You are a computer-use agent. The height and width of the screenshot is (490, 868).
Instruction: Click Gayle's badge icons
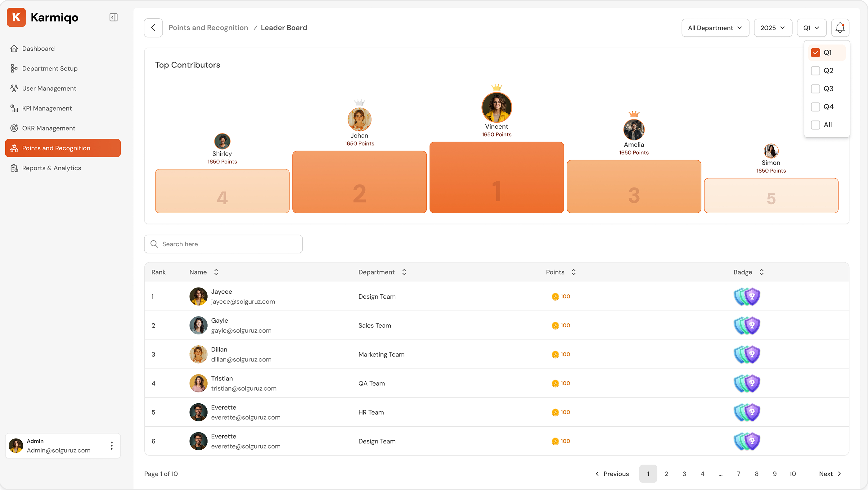[x=747, y=326]
